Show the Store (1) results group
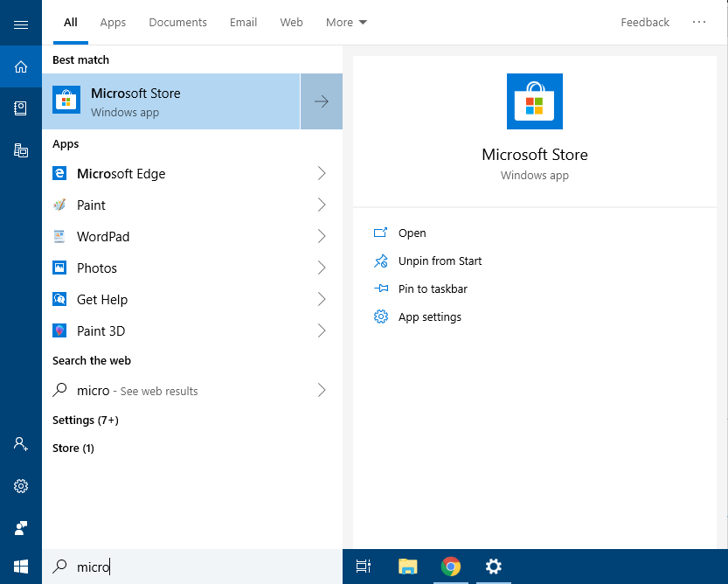The image size is (728, 584). pos(73,448)
